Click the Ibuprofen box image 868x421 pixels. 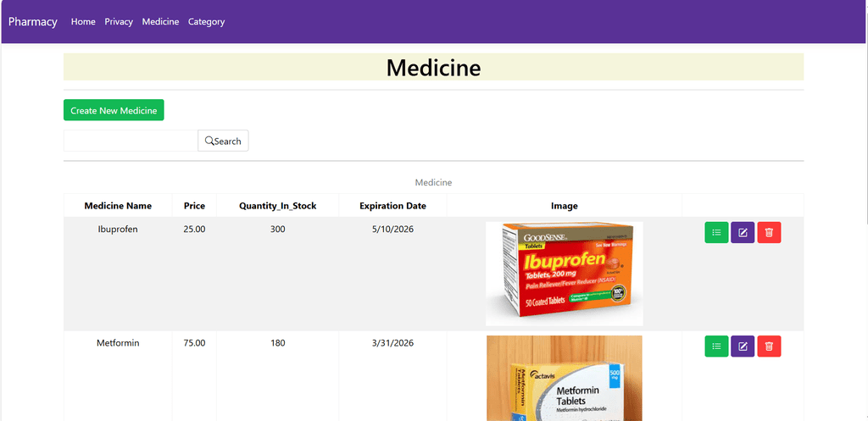(564, 274)
